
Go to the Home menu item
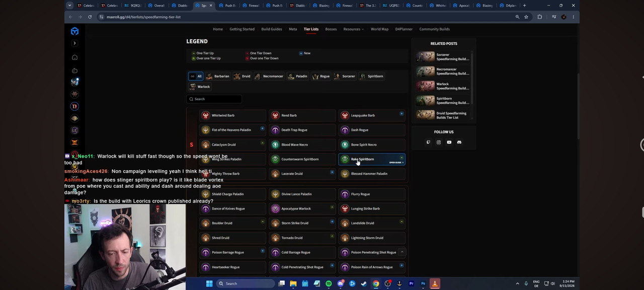(x=218, y=29)
